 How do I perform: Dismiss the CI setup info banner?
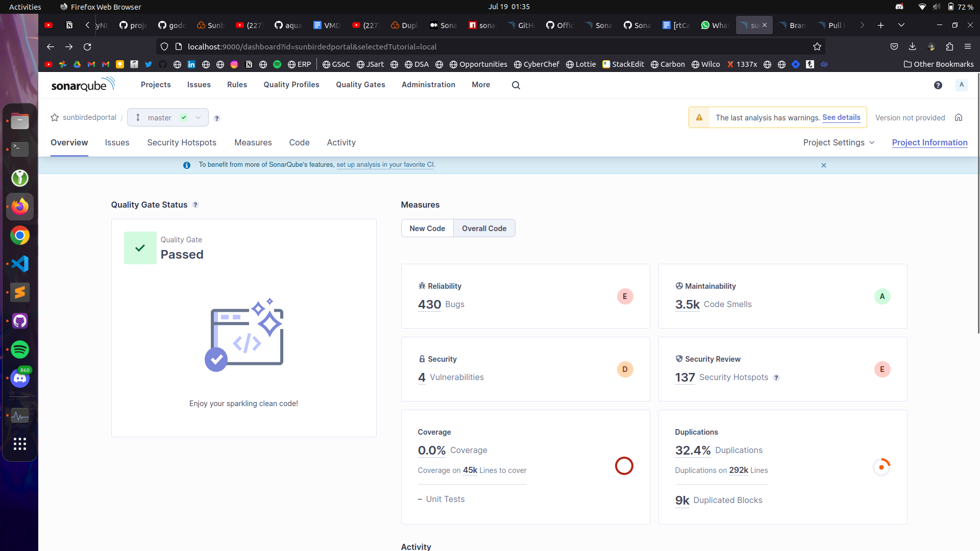pyautogui.click(x=824, y=164)
